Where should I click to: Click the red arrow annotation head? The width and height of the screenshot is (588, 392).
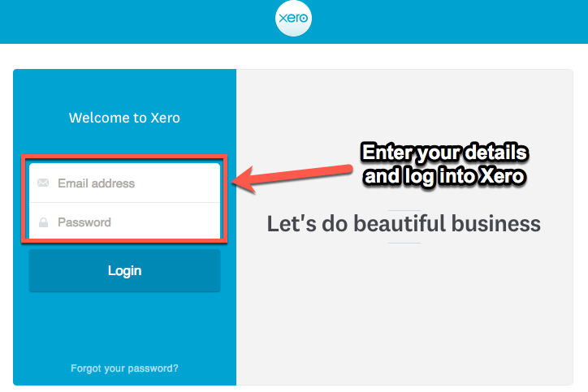point(243,180)
